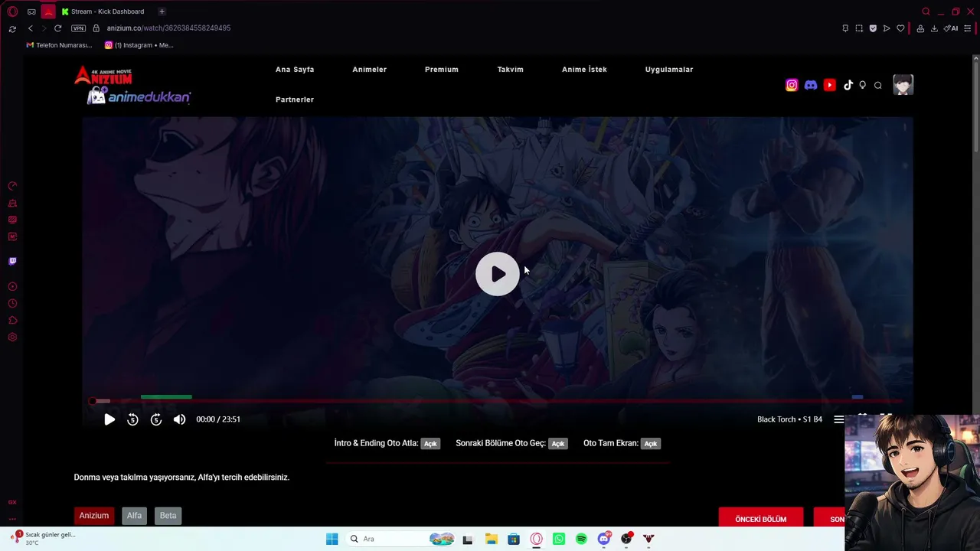The height and width of the screenshot is (551, 980).
Task: Open the animedukkan shop logo link
Action: click(139, 96)
